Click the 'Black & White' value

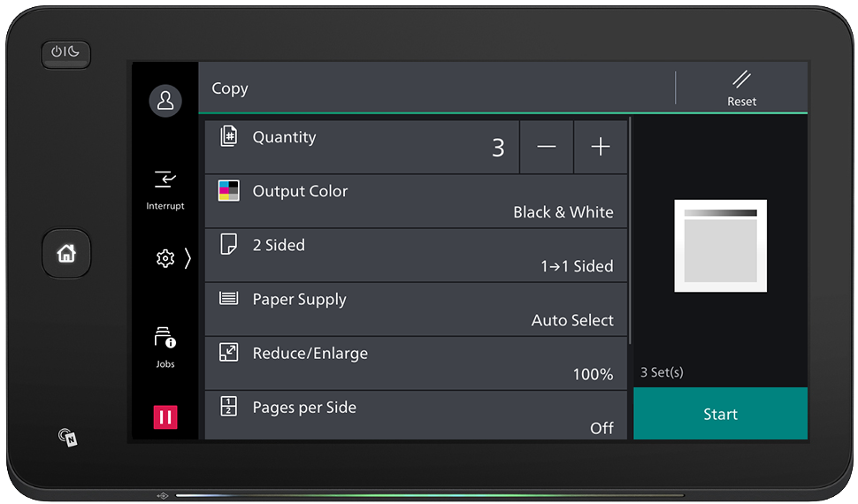(563, 212)
